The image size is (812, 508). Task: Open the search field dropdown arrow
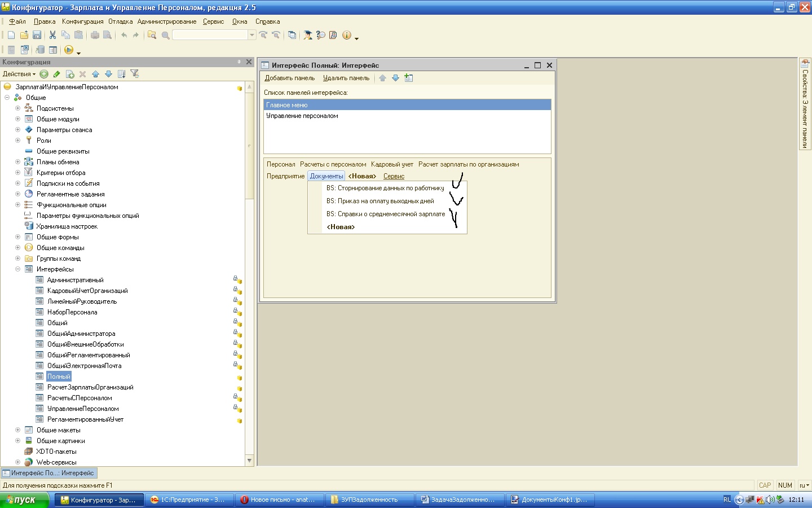click(x=251, y=35)
